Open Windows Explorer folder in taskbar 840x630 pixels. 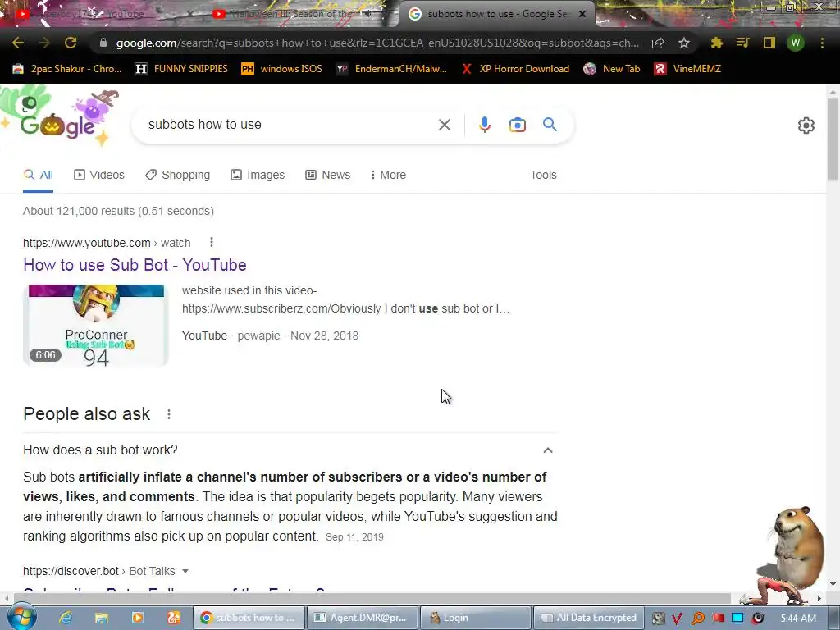coord(101,618)
